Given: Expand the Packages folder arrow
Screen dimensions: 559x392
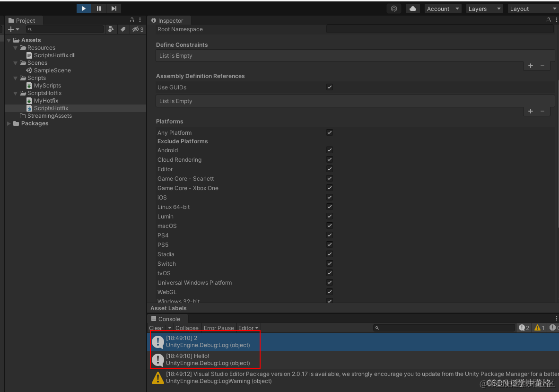Looking at the screenshot, I should tap(9, 124).
